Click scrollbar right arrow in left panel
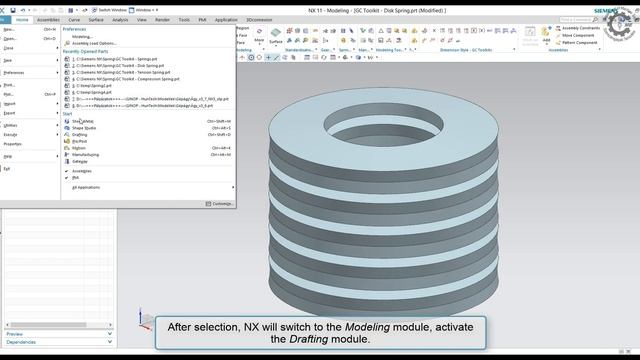Screen dimensions: 640x360 110,325
